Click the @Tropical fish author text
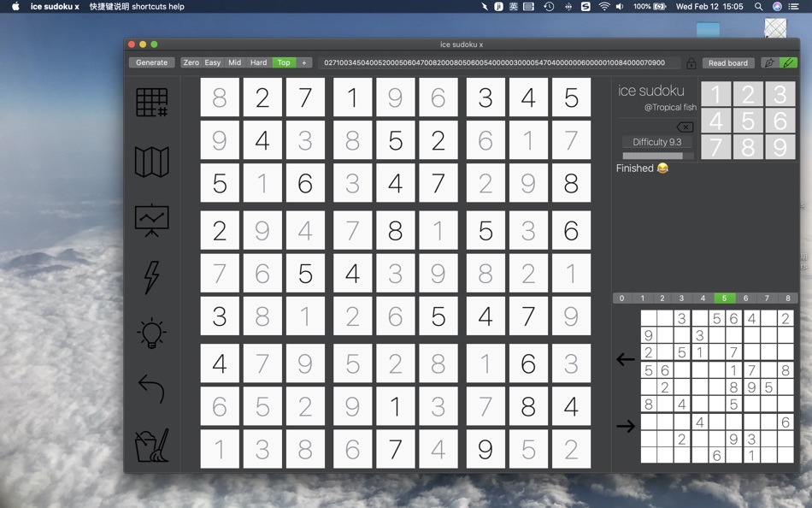 tap(670, 107)
